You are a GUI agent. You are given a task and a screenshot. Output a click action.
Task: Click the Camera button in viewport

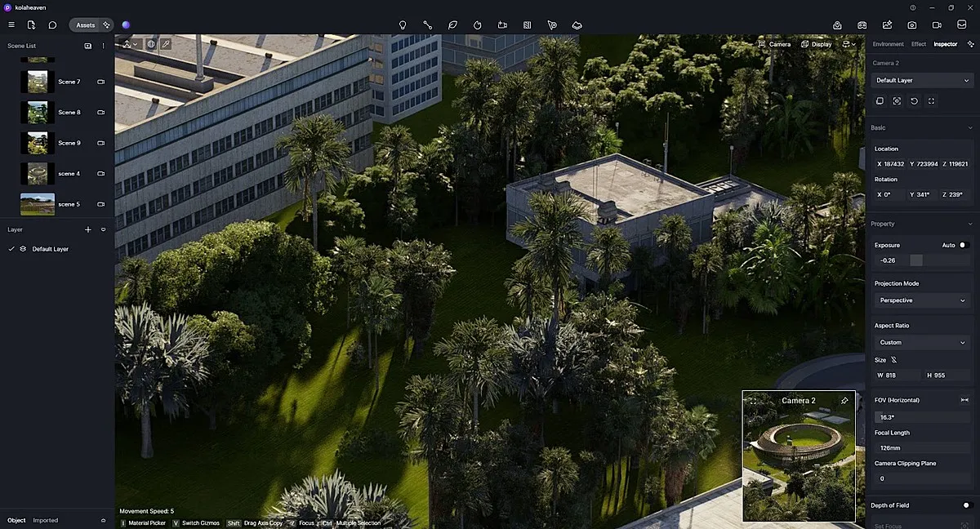(x=774, y=44)
